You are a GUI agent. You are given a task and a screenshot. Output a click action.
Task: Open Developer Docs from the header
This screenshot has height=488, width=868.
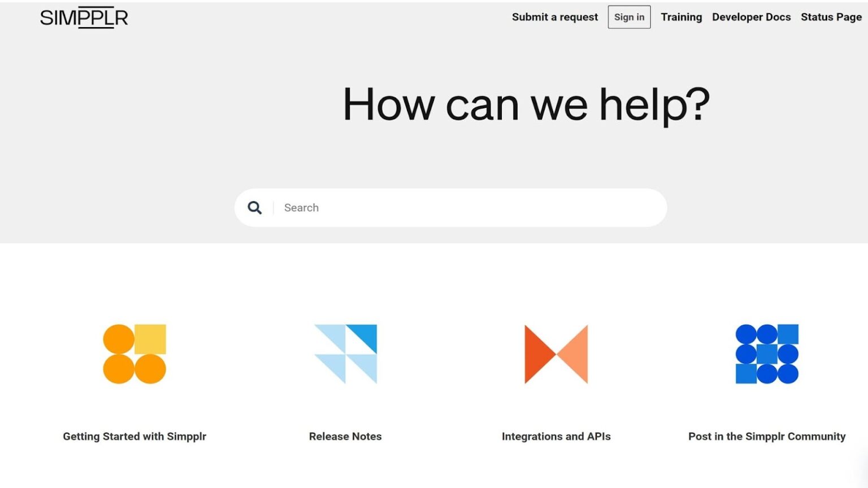[751, 17]
